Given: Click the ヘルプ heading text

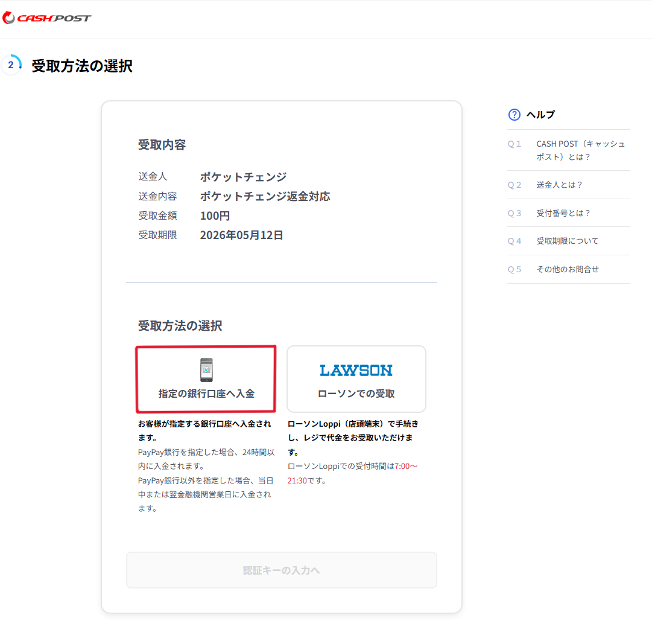Looking at the screenshot, I should coord(540,115).
